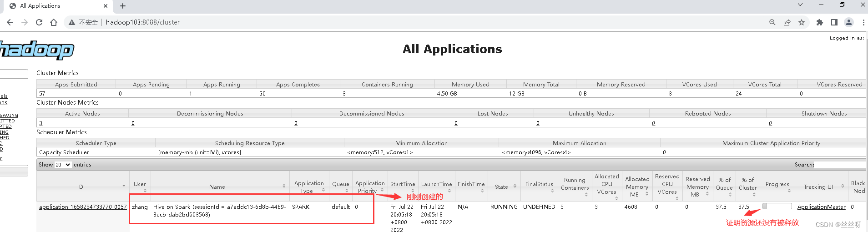Sort the table by Queue column
The width and height of the screenshot is (868, 232).
341,187
